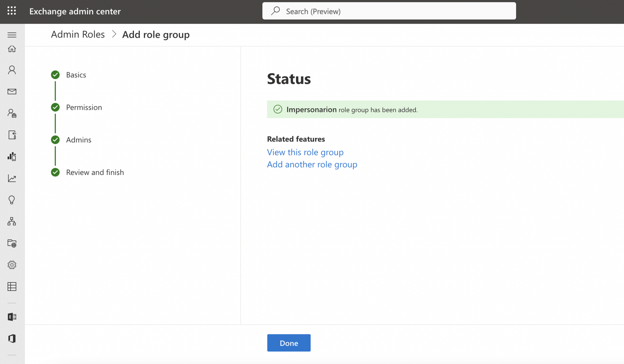The height and width of the screenshot is (364, 624).
Task: Open the Settings gear icon
Action: coord(12,265)
